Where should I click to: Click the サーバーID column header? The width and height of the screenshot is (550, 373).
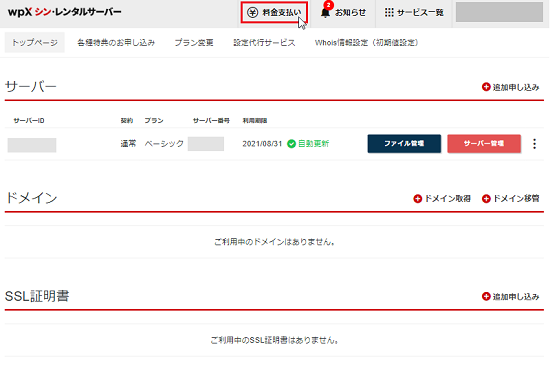(x=29, y=121)
